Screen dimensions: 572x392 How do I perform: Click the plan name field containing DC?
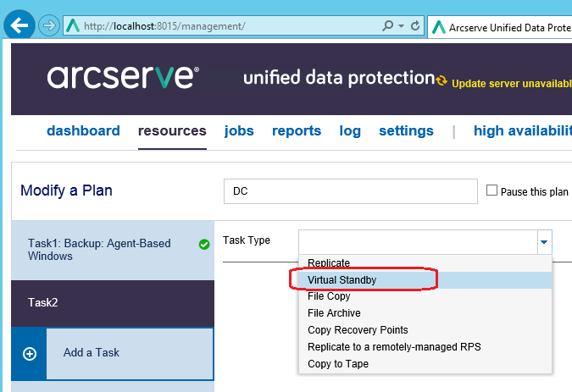click(351, 191)
